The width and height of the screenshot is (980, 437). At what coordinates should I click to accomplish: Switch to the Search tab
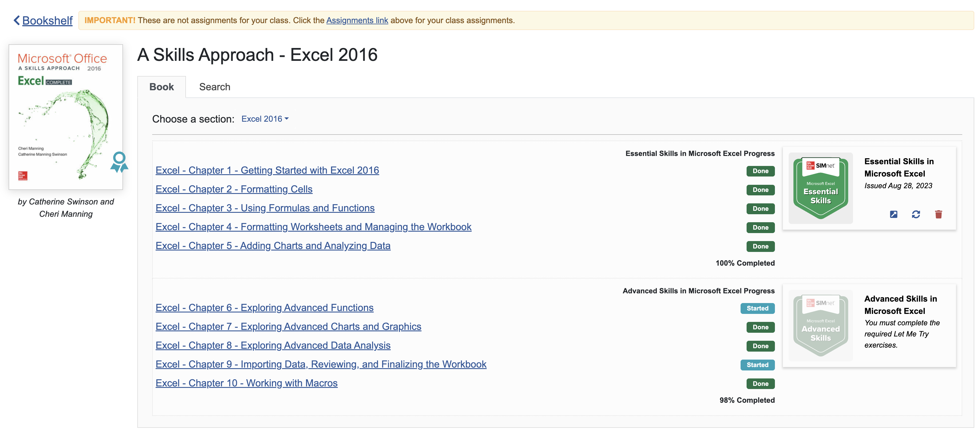click(214, 87)
